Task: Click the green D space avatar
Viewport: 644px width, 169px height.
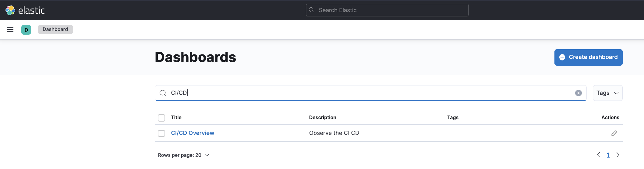Action: tap(26, 30)
